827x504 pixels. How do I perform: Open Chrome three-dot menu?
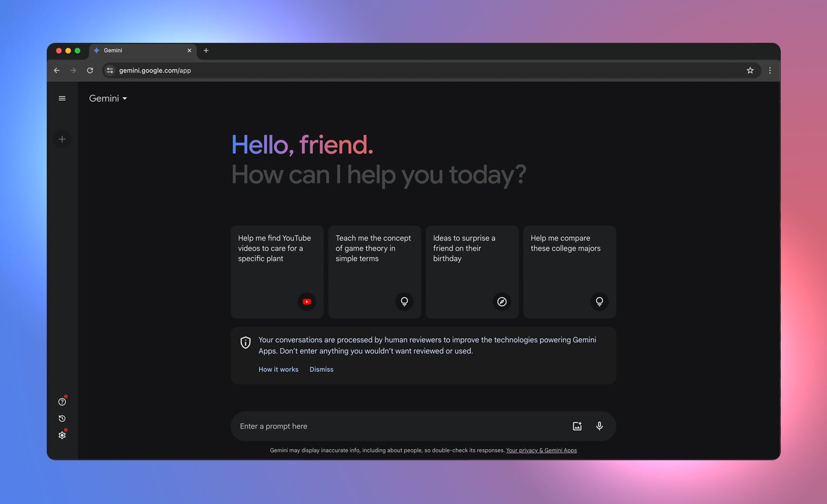coord(770,71)
